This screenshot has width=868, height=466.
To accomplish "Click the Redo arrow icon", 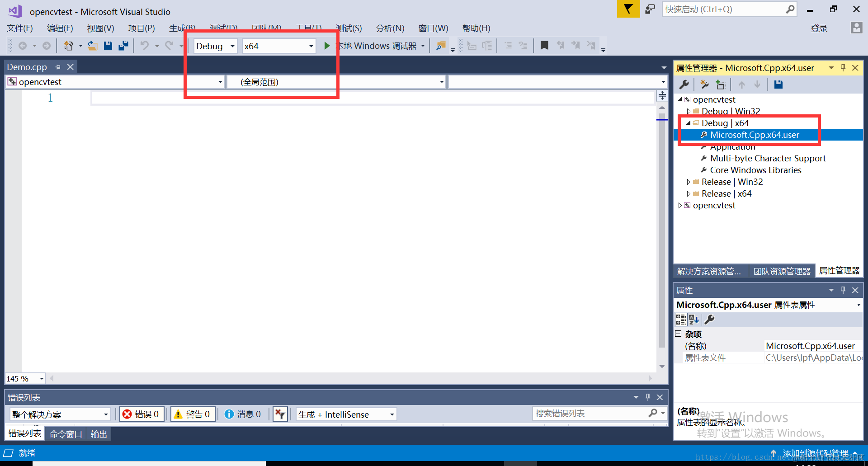I will [169, 46].
